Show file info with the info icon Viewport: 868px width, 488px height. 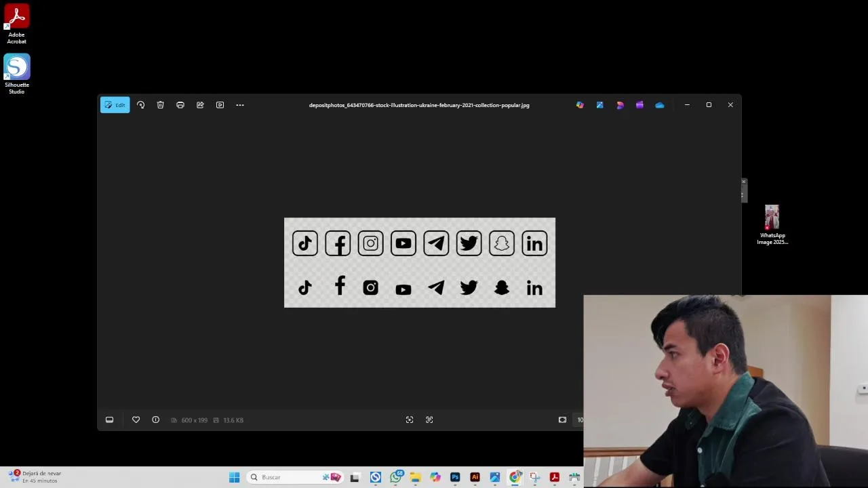(155, 420)
